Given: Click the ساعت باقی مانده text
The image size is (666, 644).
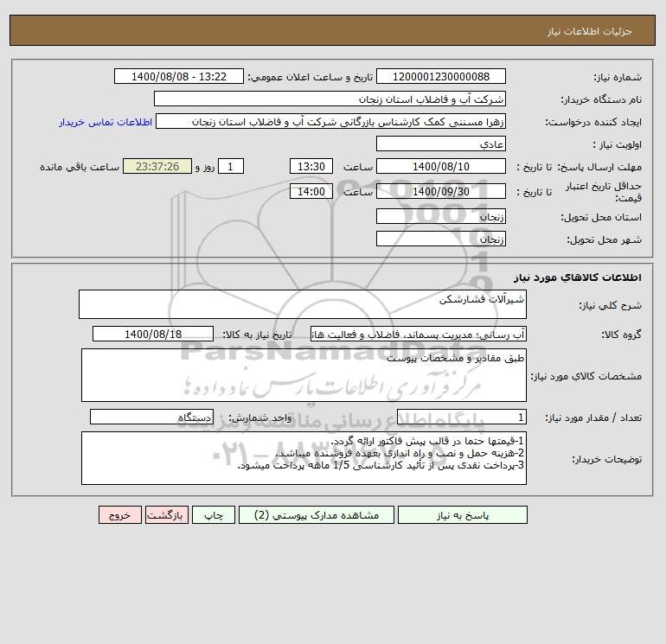Looking at the screenshot, I should [80, 167].
